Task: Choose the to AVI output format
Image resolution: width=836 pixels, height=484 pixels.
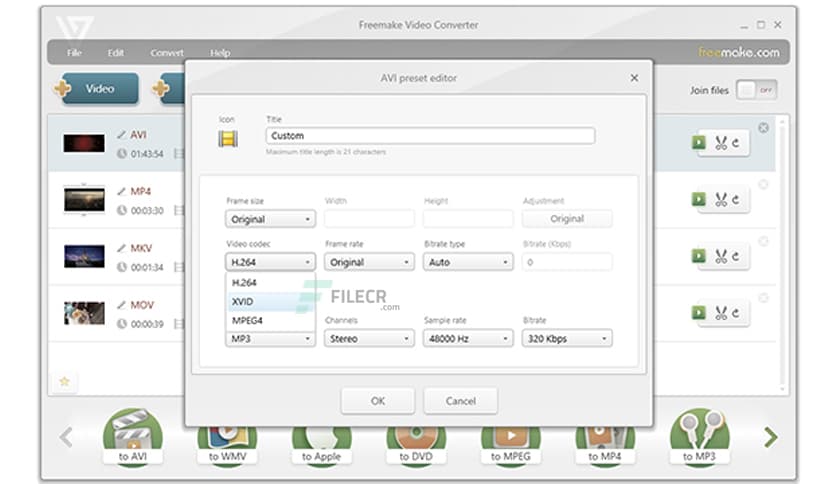Action: [x=132, y=438]
